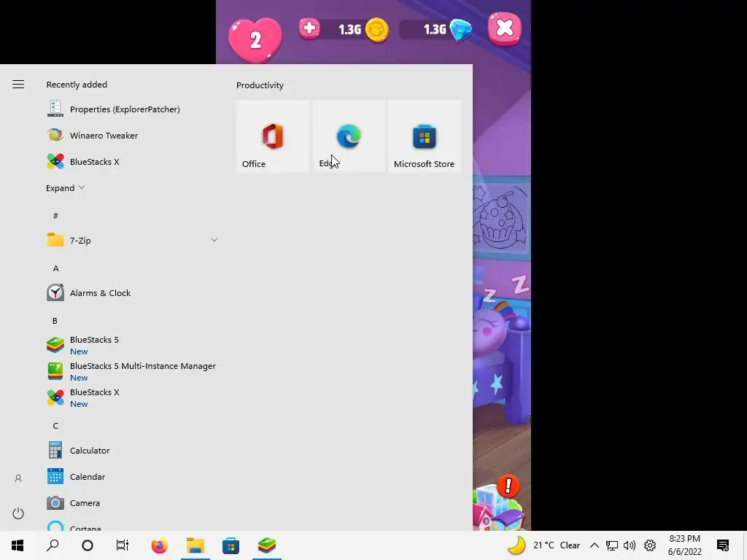Click the pink plus button for coins in game
Viewport: 747px width, 560px height.
point(309,28)
